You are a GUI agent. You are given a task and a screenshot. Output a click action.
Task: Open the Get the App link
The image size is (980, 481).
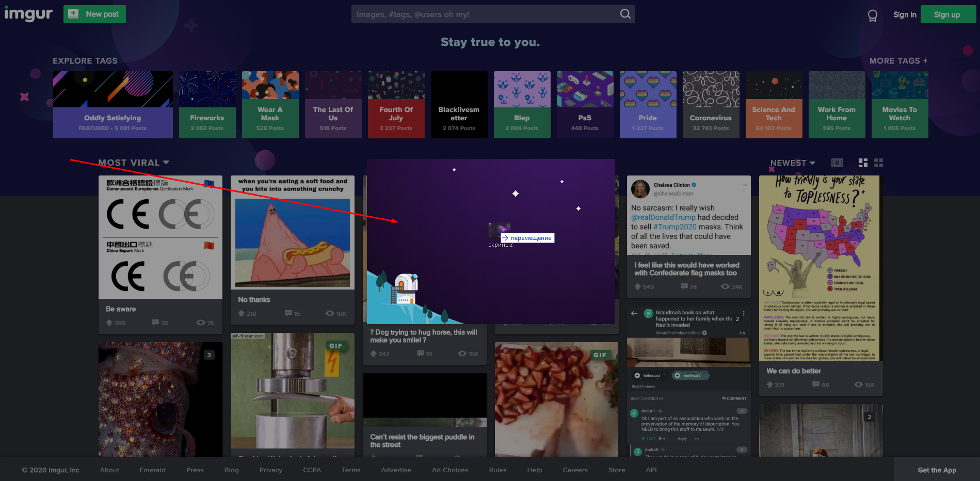point(937,470)
